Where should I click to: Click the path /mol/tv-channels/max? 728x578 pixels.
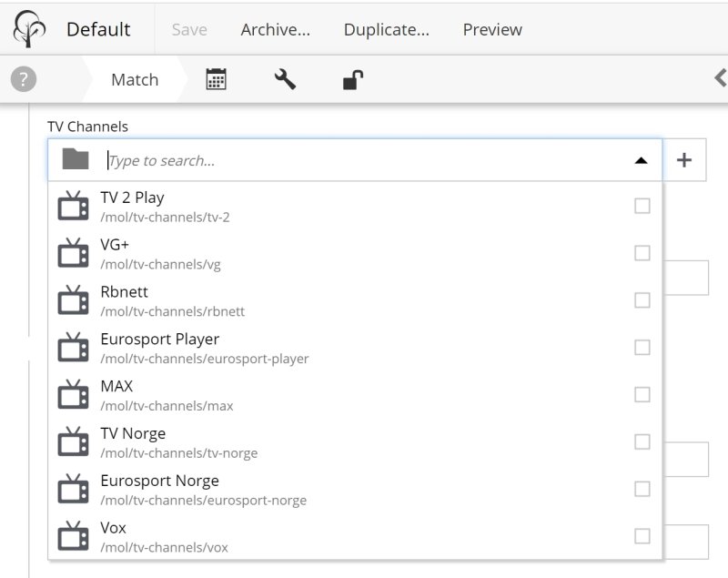[167, 406]
